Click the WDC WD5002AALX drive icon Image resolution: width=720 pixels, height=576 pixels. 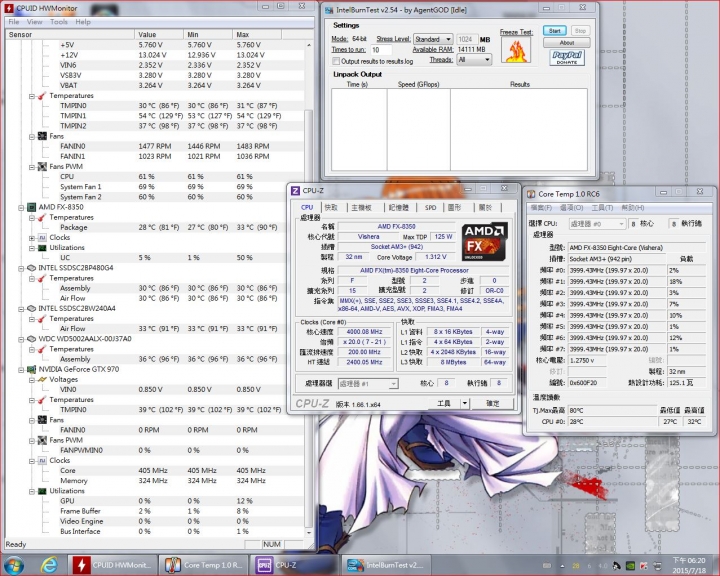31,339
